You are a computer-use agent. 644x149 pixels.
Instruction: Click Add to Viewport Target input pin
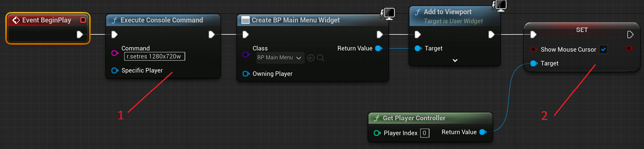[x=418, y=48]
